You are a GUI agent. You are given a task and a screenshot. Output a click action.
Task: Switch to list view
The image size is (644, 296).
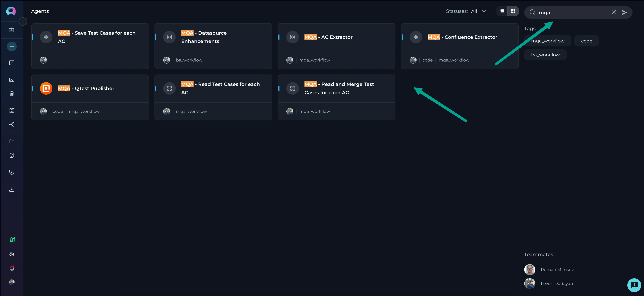coord(502,11)
